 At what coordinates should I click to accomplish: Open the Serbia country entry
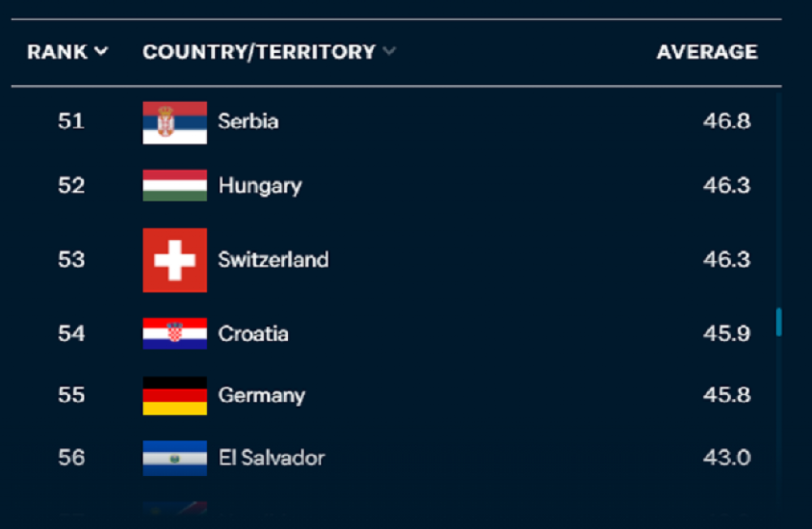pos(249,122)
